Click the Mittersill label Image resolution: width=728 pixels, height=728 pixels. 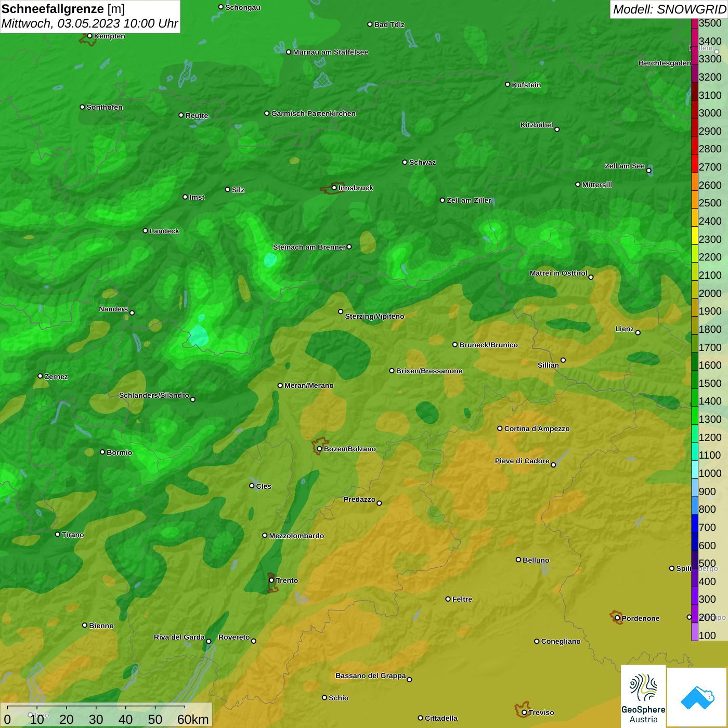tap(597, 185)
